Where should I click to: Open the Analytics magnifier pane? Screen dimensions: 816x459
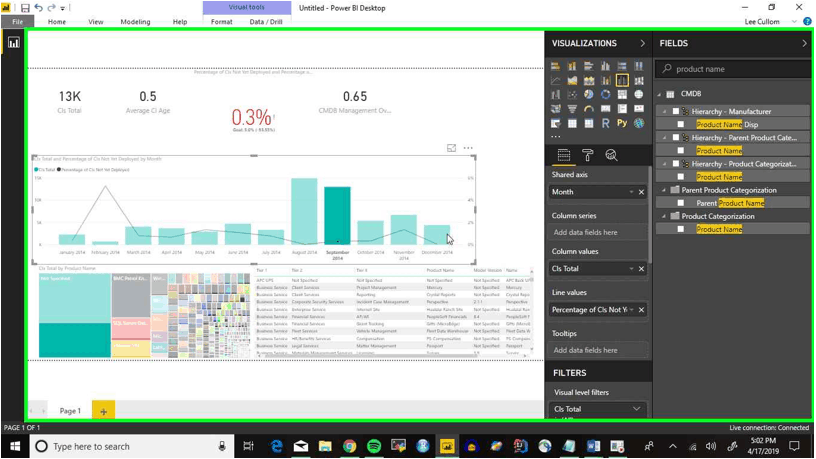point(611,155)
